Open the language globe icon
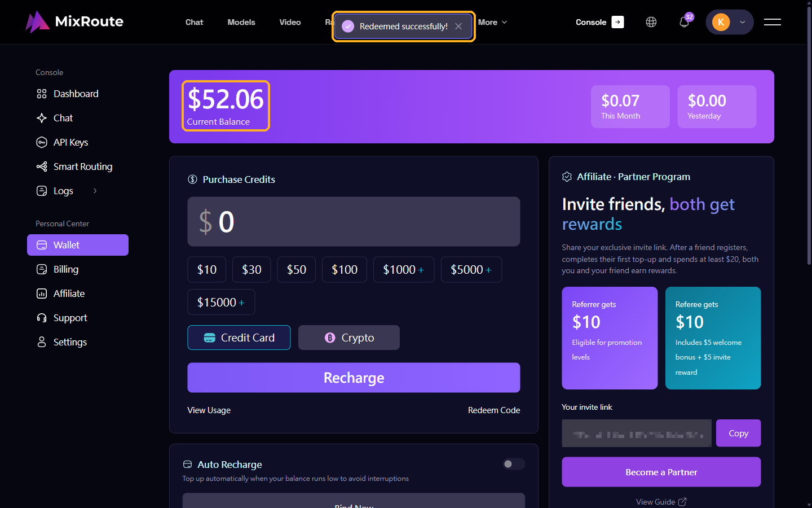This screenshot has height=508, width=812. coord(651,22)
